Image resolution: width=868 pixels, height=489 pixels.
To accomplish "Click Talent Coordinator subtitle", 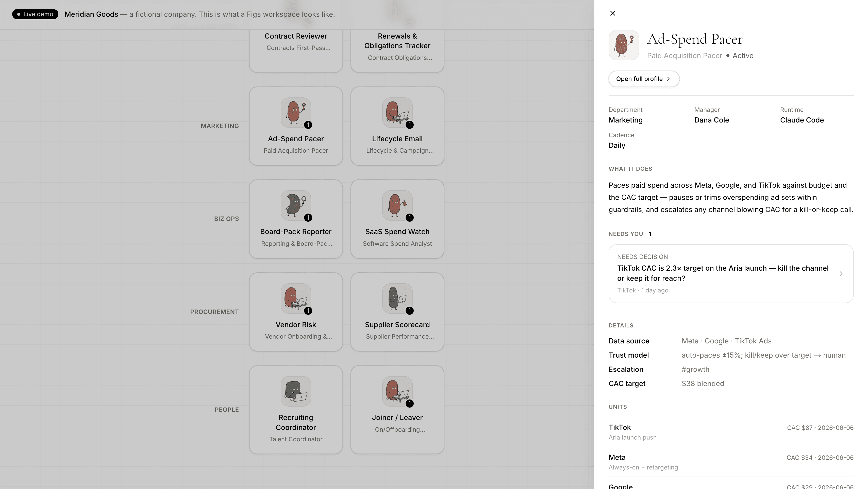I will coord(295,439).
